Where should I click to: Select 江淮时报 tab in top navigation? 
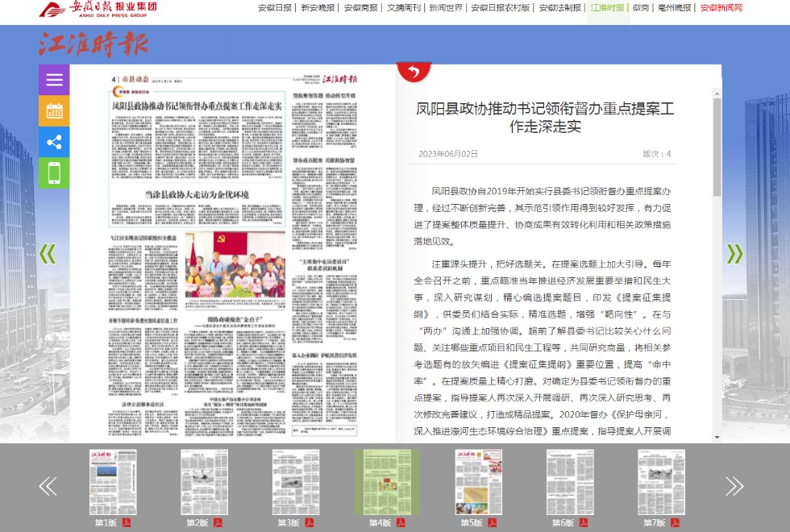pyautogui.click(x=608, y=8)
